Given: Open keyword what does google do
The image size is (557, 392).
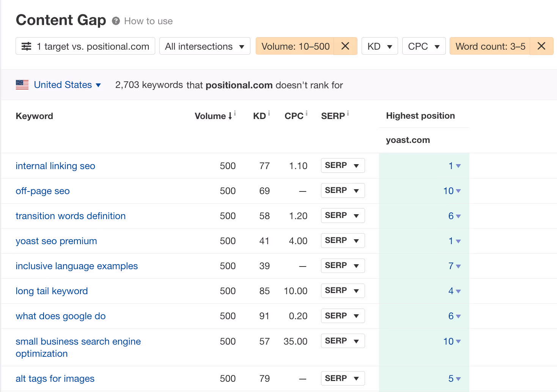Looking at the screenshot, I should (61, 316).
